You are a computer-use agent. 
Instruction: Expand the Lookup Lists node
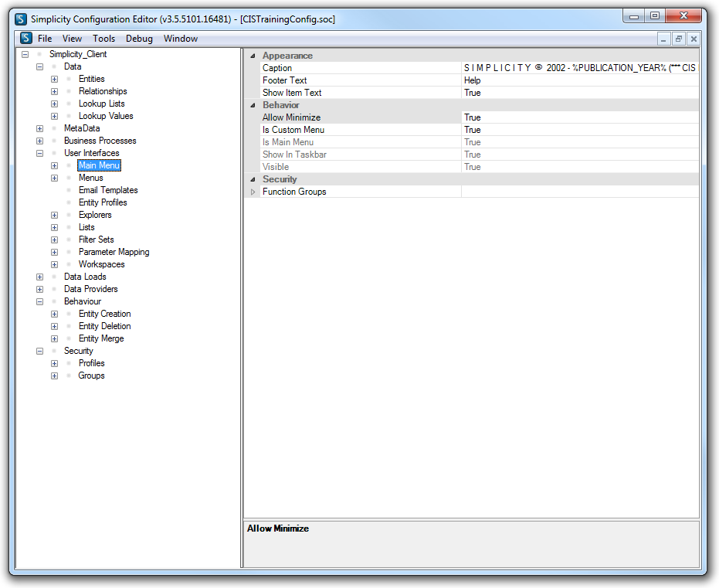tap(55, 104)
